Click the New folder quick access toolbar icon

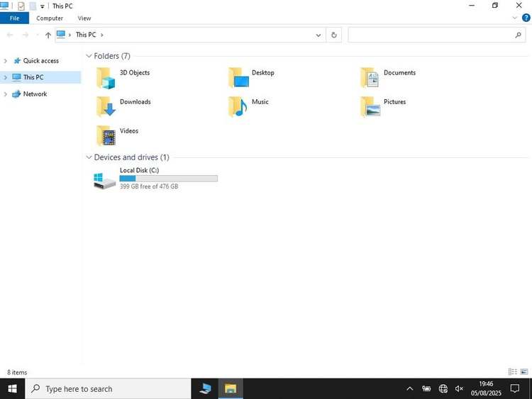point(33,6)
